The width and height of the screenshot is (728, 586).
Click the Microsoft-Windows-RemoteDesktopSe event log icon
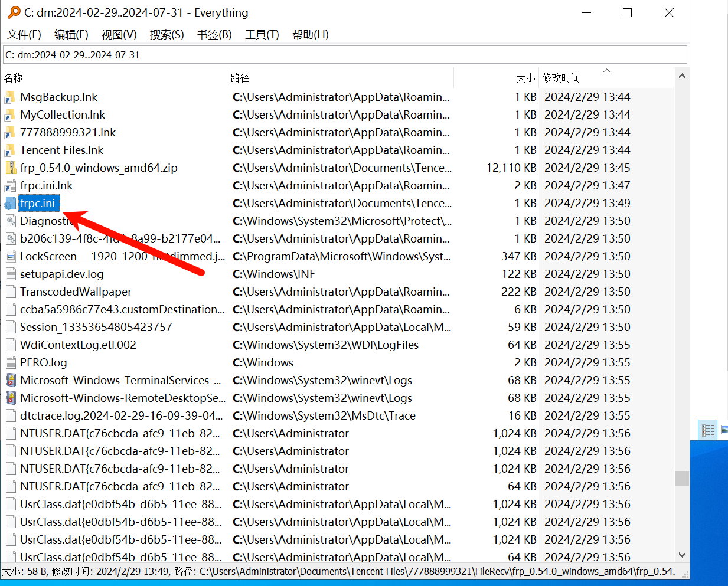10,398
